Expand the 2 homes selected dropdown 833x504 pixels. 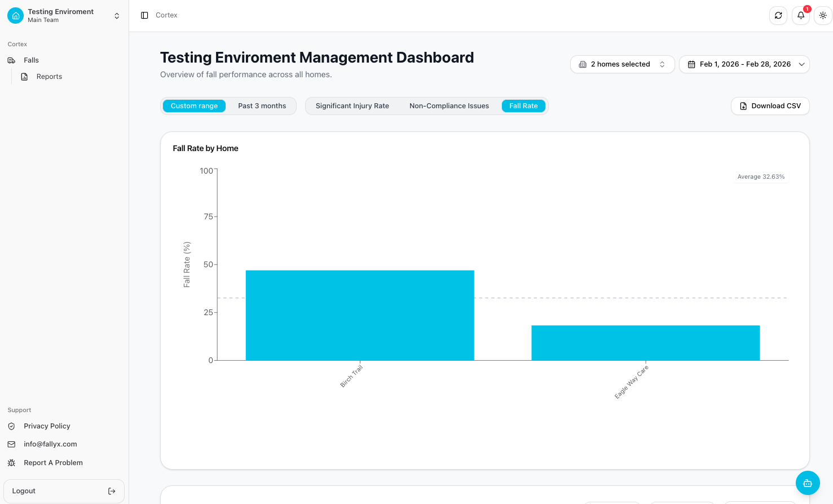(622, 64)
